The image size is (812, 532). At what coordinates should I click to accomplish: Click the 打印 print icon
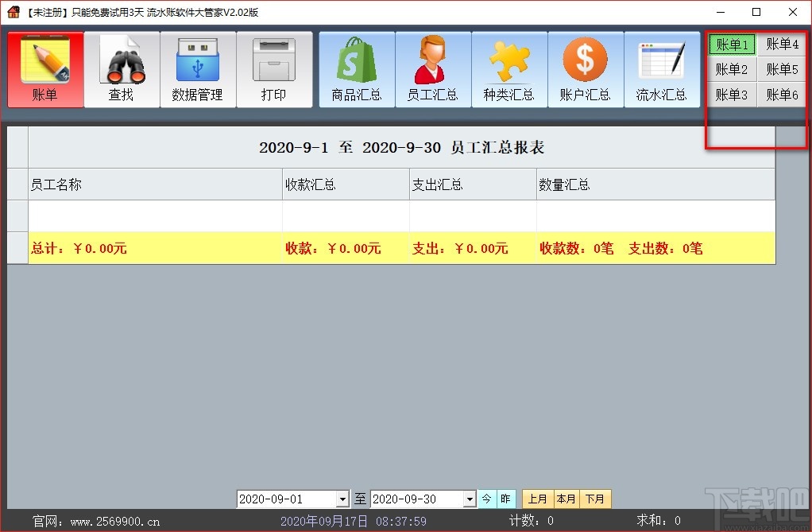pos(274,68)
